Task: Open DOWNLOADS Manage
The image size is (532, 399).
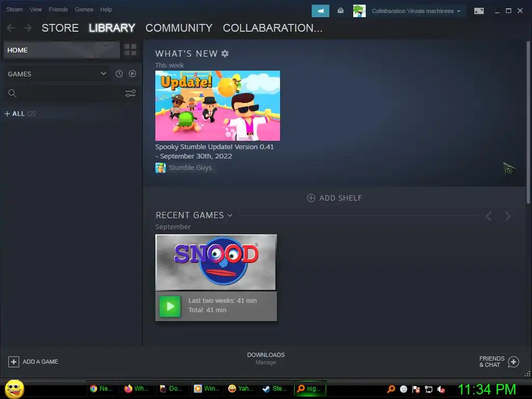Action: coord(265,358)
